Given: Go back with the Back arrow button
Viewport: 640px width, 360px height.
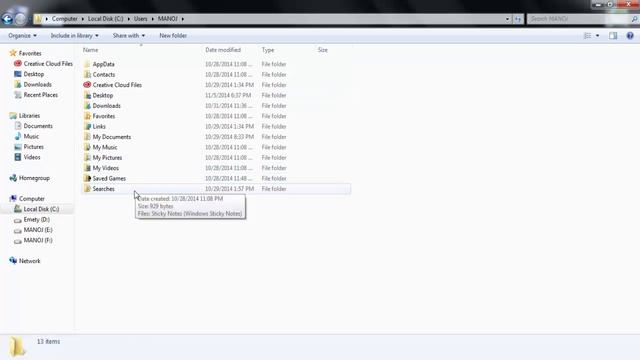Looking at the screenshot, I should (x=7, y=19).
